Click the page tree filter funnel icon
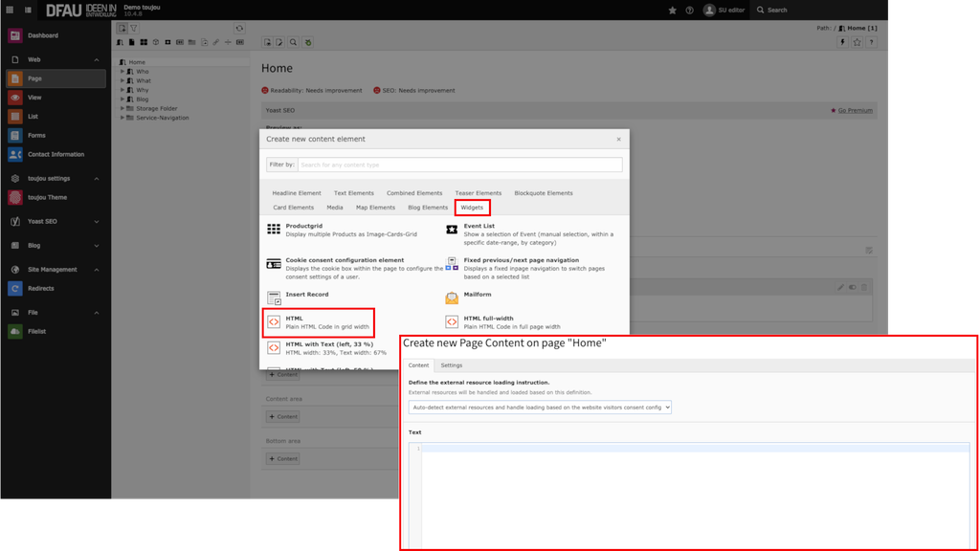Screen dimensions: 980x551 tap(134, 29)
